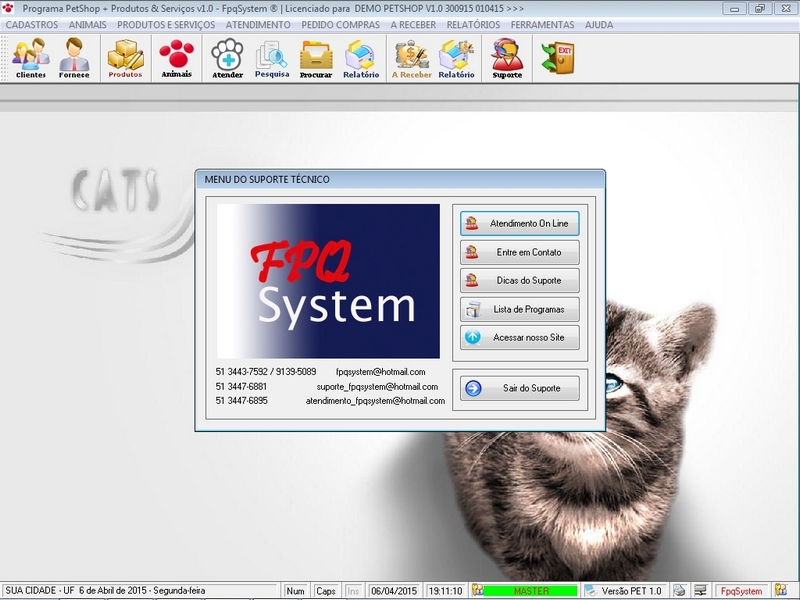The height and width of the screenshot is (600, 800).
Task: Open the CADASTROS menu
Action: pos(32,24)
